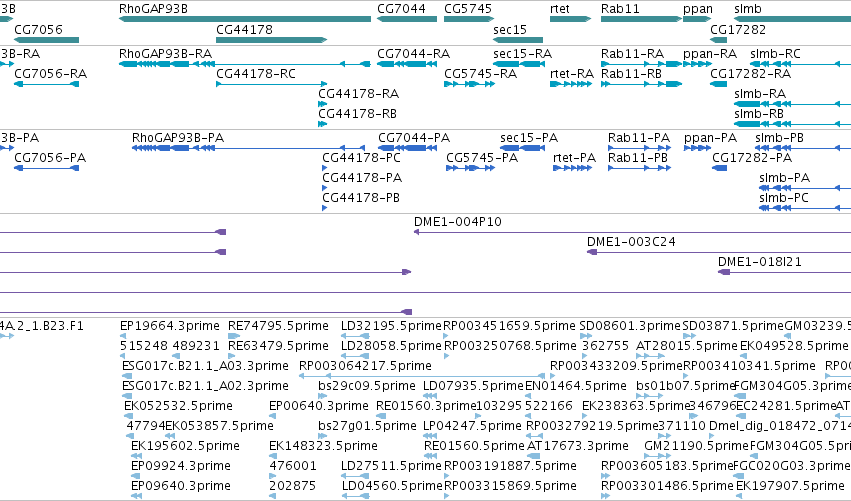The width and height of the screenshot is (851, 501).
Task: Click the LD32195.5prime EST
Action: 355,336
